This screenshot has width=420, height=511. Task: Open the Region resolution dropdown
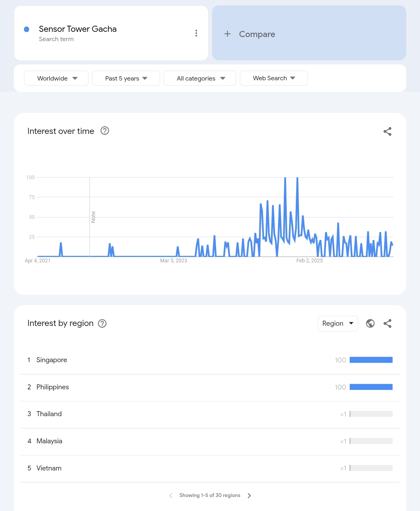(x=338, y=323)
